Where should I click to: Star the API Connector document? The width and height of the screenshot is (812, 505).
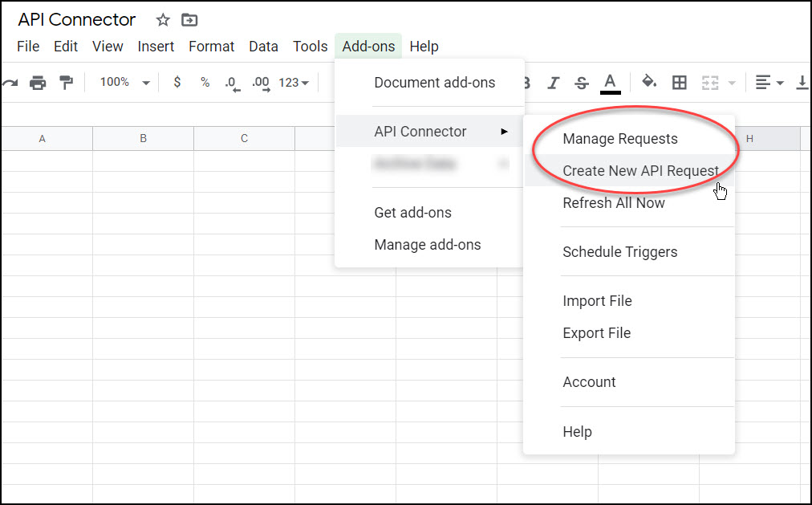point(163,20)
